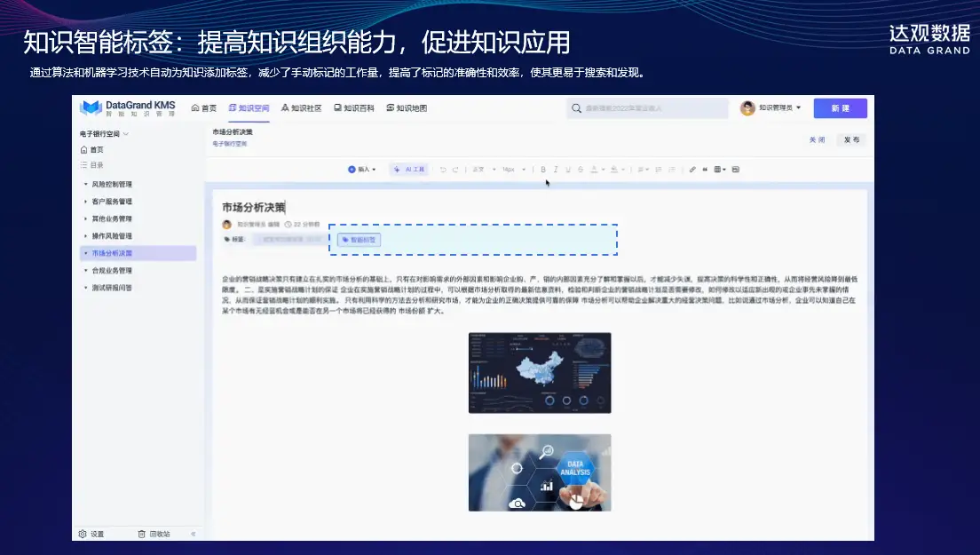Click the insert image icon

click(x=736, y=170)
